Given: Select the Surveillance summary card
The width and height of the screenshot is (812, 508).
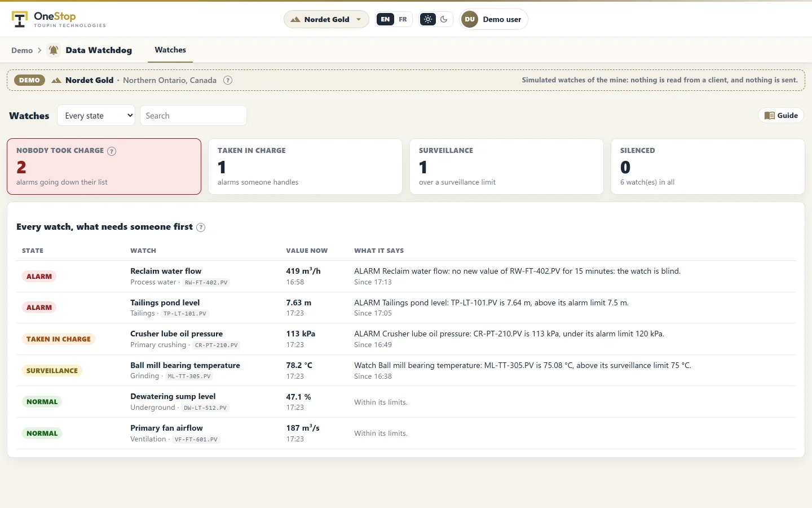Looking at the screenshot, I should coord(506,167).
